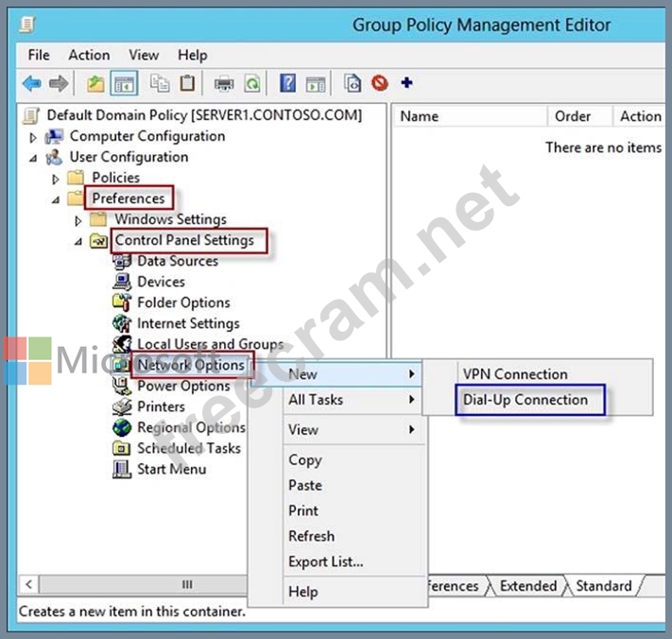Open the New submenu in context menu
672x639 pixels.
[336, 374]
